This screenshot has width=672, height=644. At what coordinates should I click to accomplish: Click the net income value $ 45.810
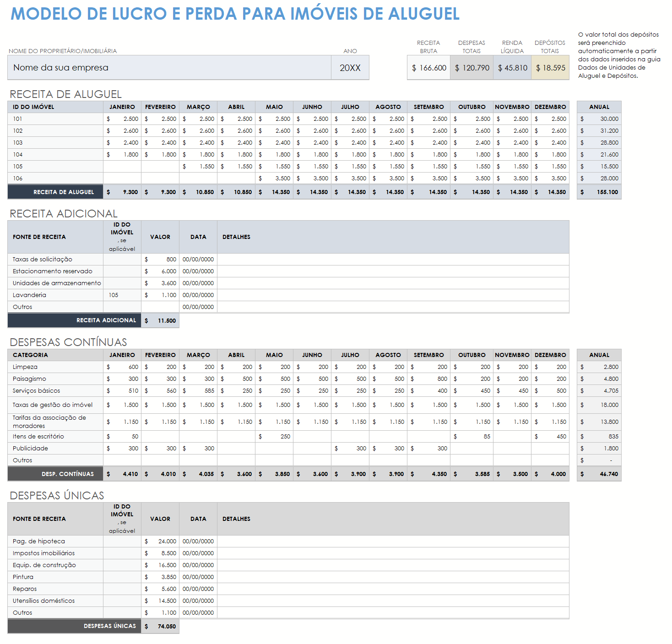point(512,68)
